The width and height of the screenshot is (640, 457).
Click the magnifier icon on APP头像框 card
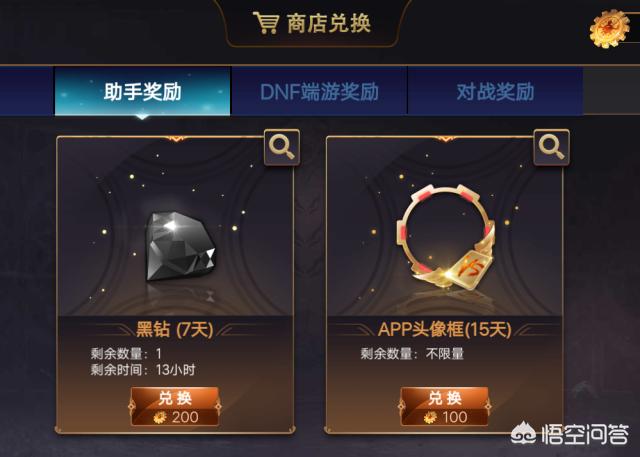point(551,147)
